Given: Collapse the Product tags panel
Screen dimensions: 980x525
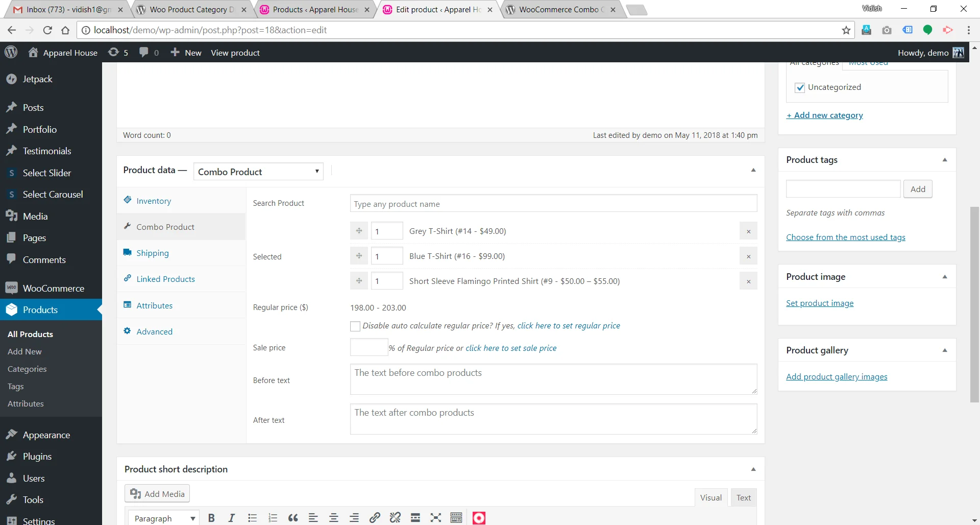Looking at the screenshot, I should pos(945,160).
